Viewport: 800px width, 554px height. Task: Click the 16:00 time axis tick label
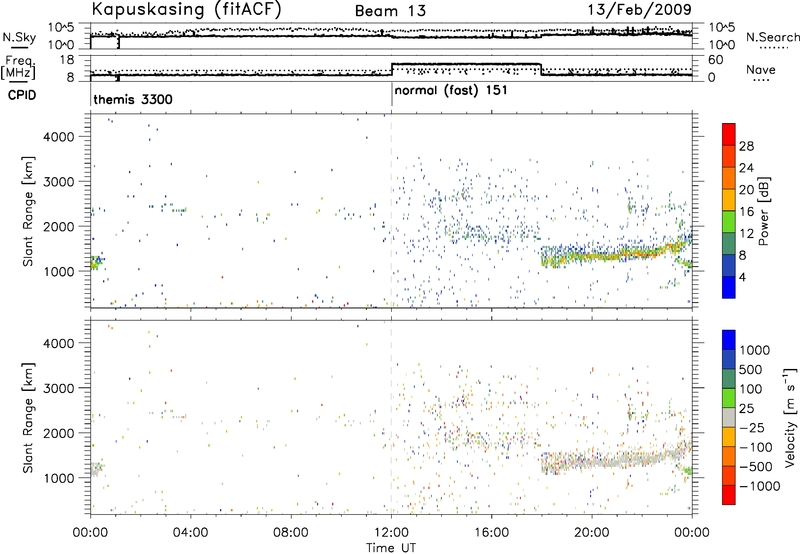point(491,533)
